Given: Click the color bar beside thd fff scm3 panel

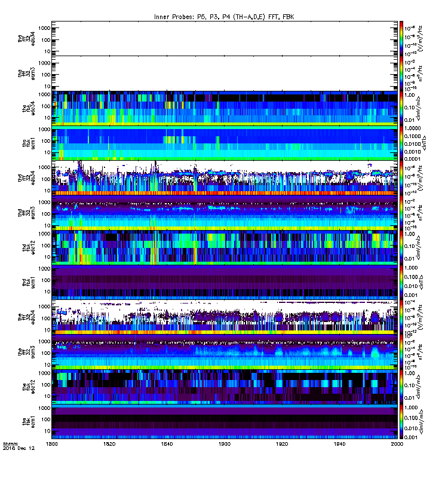Looking at the screenshot, I should click(x=401, y=213).
